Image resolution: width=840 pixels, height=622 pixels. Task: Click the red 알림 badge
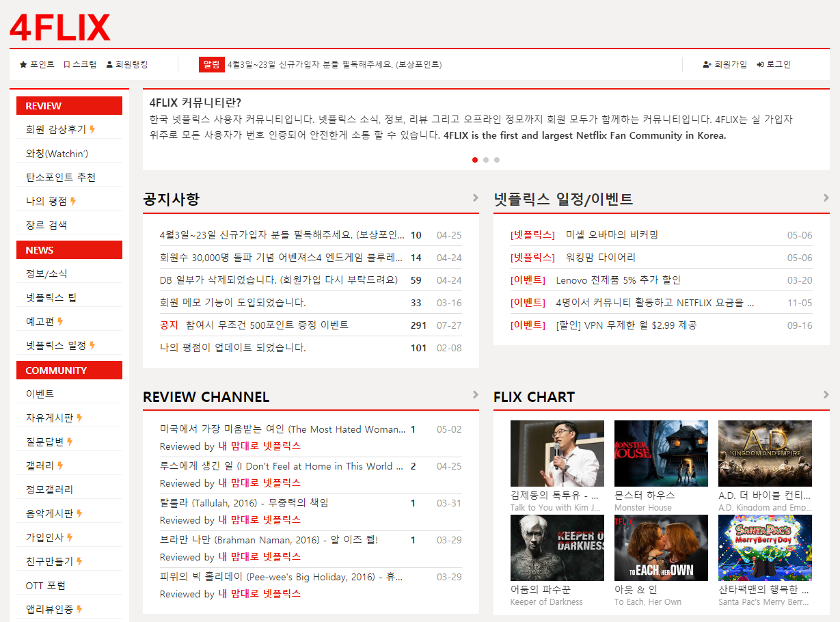pyautogui.click(x=211, y=64)
